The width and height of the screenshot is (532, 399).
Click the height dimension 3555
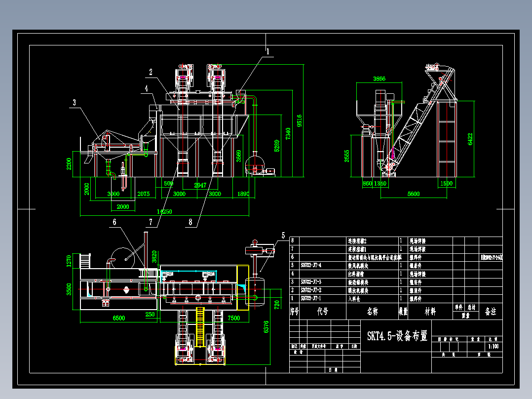347,156
